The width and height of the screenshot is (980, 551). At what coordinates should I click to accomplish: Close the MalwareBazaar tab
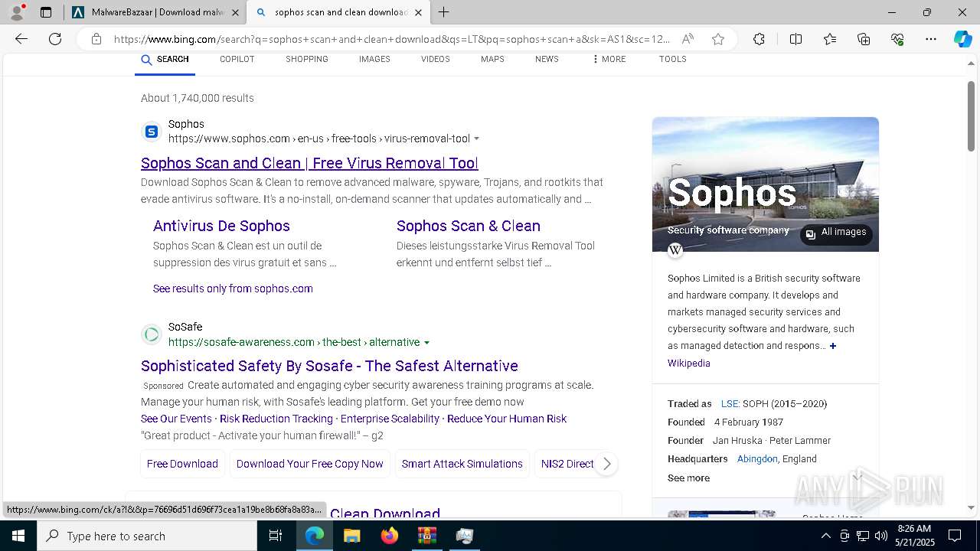pos(235,12)
